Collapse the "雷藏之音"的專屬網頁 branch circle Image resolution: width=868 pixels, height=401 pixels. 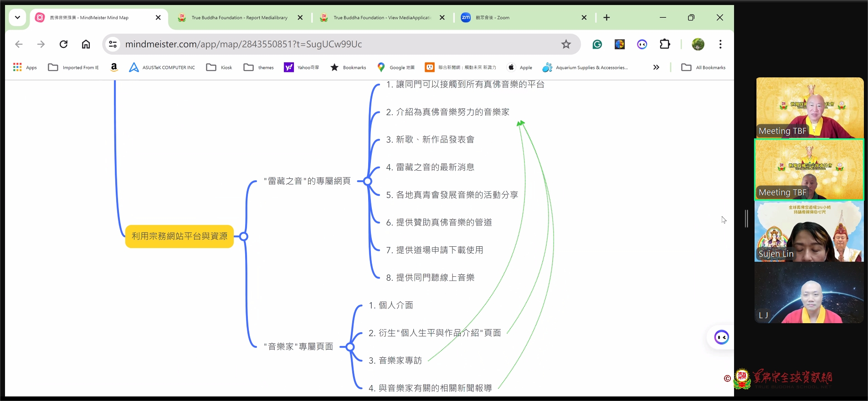tap(368, 181)
